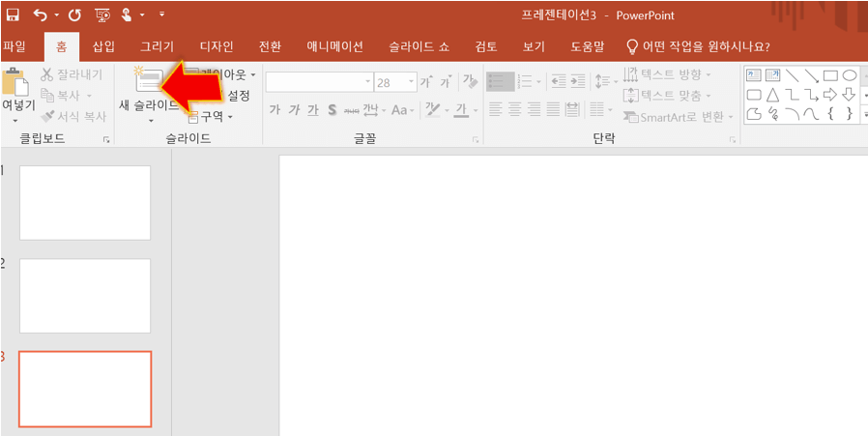This screenshot has height=436, width=868.
Task: Increase font size with the larger 가 icon
Action: (x=425, y=82)
